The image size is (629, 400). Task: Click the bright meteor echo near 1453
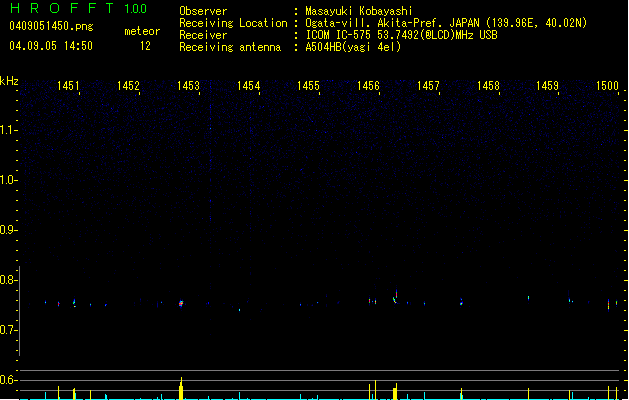[181, 303]
